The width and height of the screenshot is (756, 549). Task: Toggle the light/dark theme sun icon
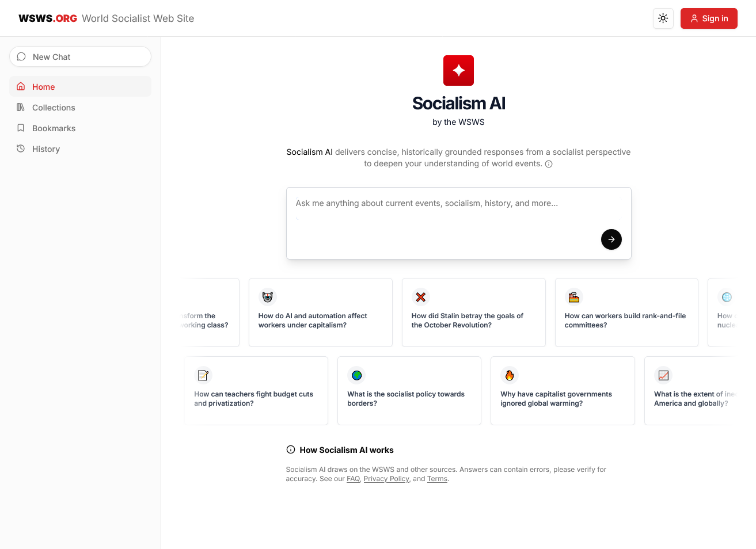point(663,18)
